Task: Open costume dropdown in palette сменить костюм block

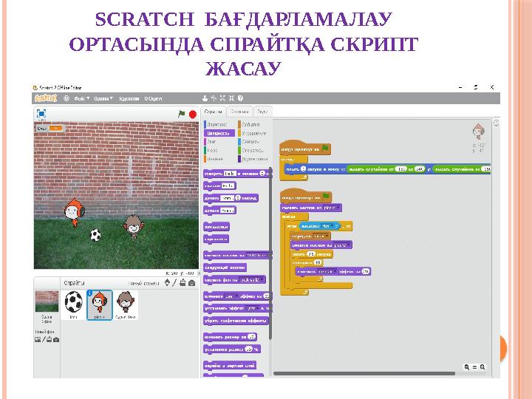Action: 258,255
